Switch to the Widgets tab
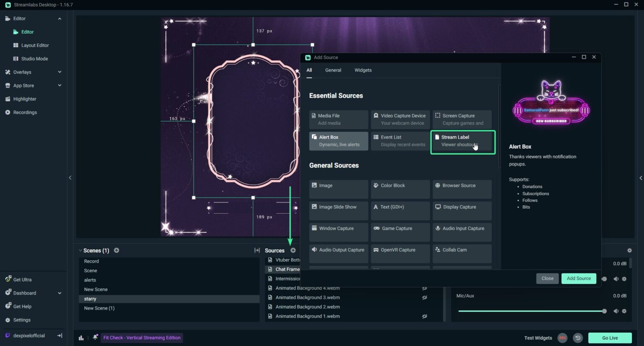Viewport: 644px width, 346px height. pos(363,70)
